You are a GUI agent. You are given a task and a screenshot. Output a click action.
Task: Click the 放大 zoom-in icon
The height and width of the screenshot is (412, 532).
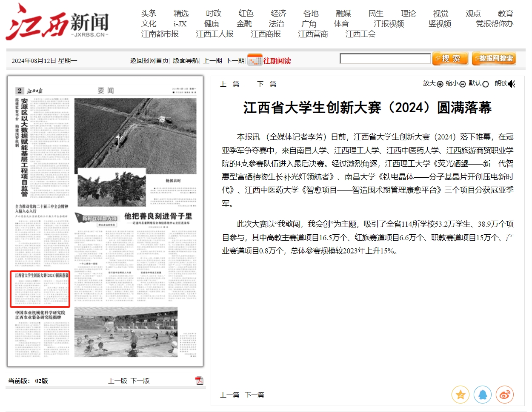coord(440,84)
